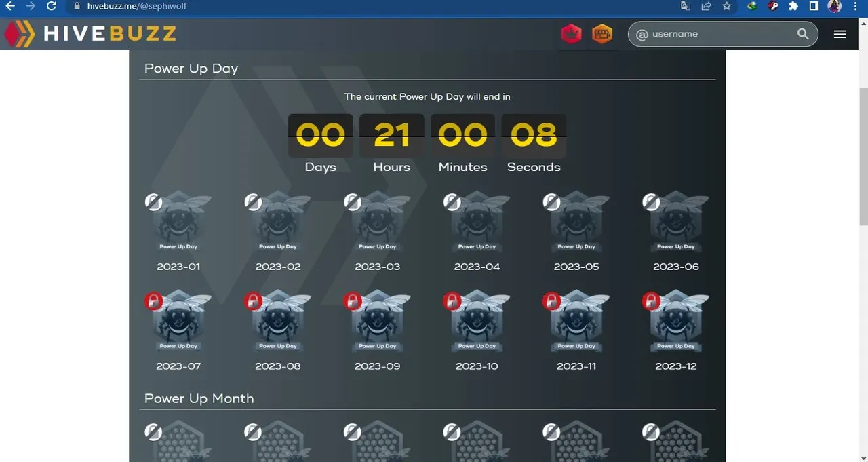Reload the hivebuzz page
Image resolution: width=868 pixels, height=462 pixels.
[x=52, y=6]
